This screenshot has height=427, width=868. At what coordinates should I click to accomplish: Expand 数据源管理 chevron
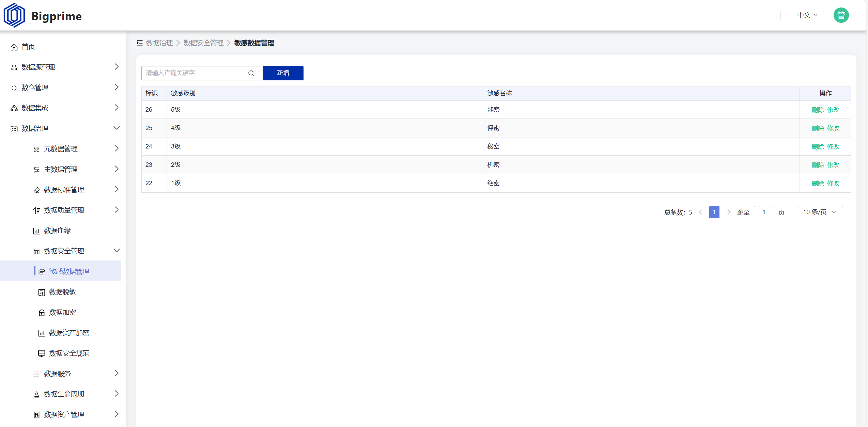(x=117, y=67)
